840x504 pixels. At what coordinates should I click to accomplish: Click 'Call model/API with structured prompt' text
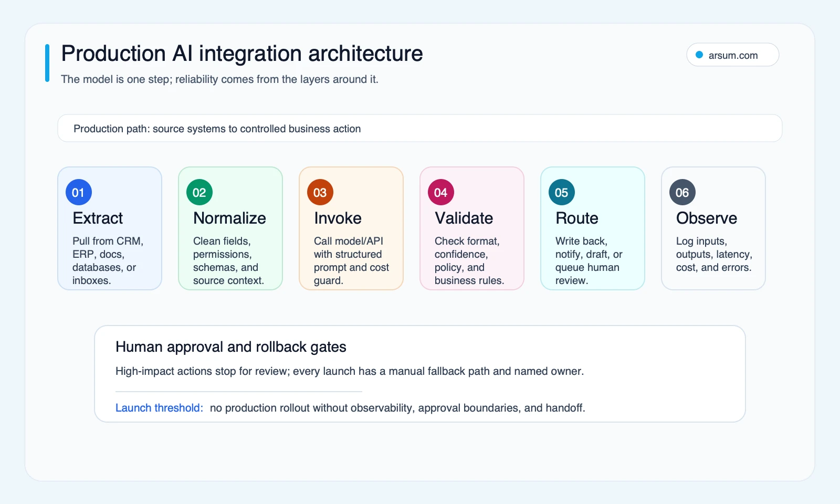351,261
